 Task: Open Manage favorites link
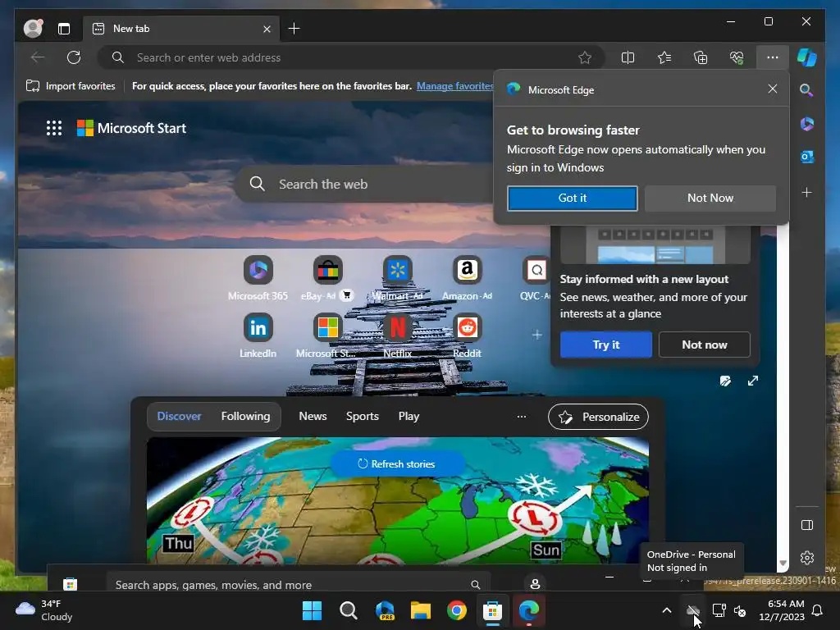click(x=455, y=85)
